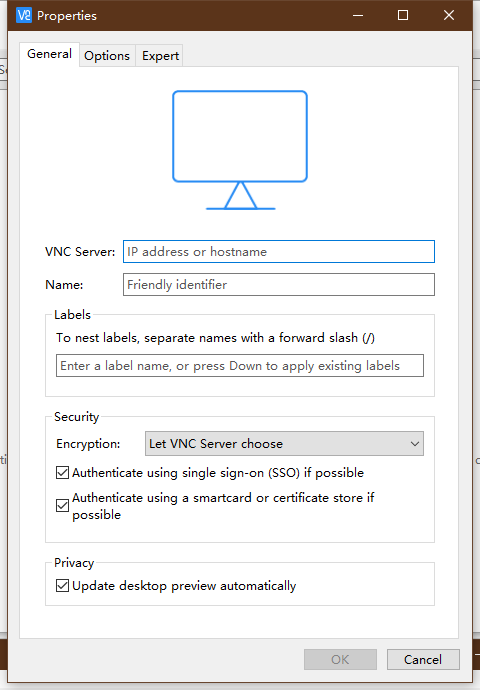Click the Encryption dropdown chevron arrow
The image size is (480, 690).
click(414, 444)
